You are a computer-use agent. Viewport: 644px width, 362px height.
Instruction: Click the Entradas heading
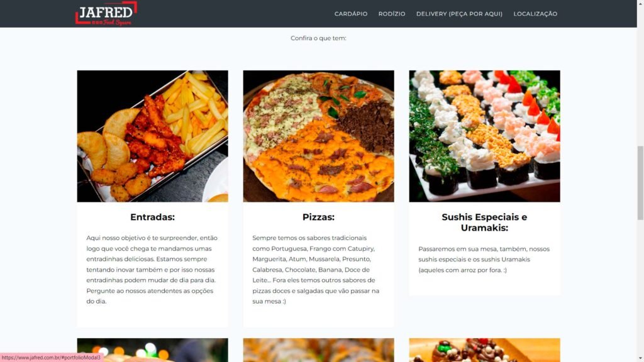pyautogui.click(x=152, y=217)
